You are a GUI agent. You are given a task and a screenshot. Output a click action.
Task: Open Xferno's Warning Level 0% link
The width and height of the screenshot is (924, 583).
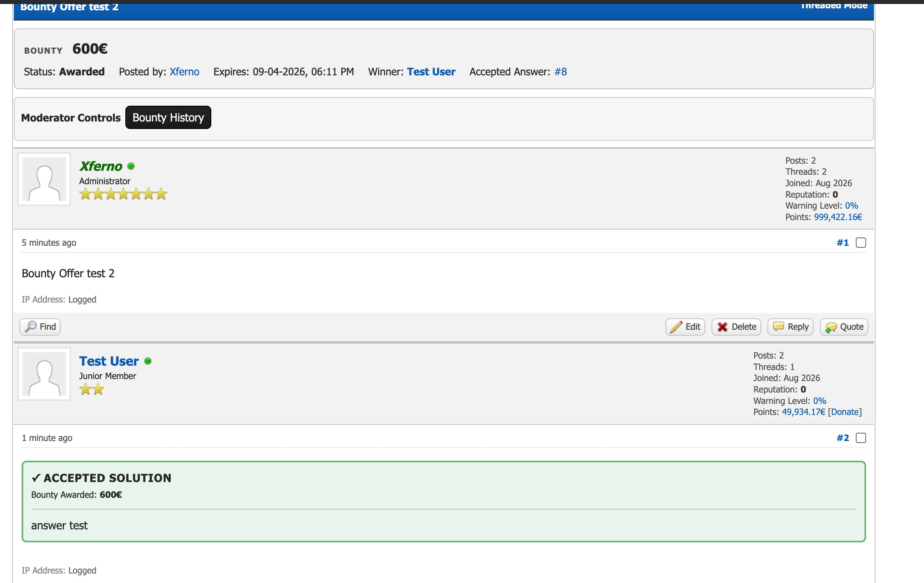(x=851, y=206)
